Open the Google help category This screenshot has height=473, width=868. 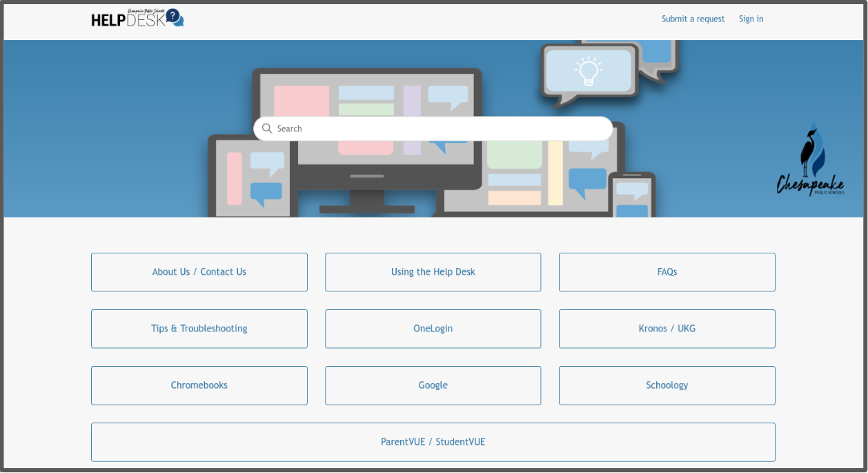(x=433, y=385)
